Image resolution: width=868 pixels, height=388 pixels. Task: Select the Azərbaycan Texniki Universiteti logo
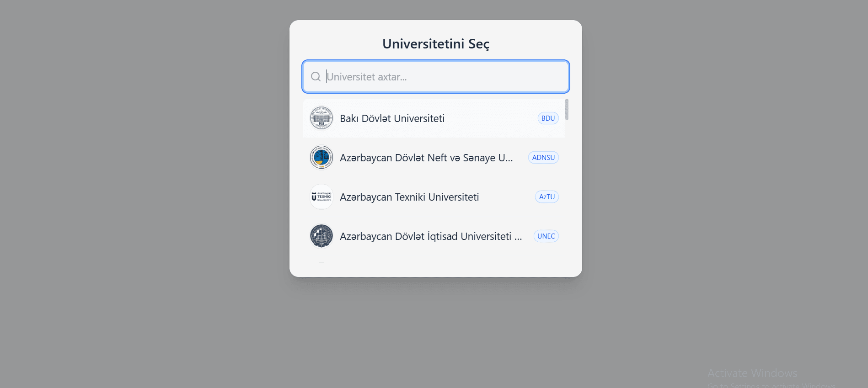tap(321, 197)
